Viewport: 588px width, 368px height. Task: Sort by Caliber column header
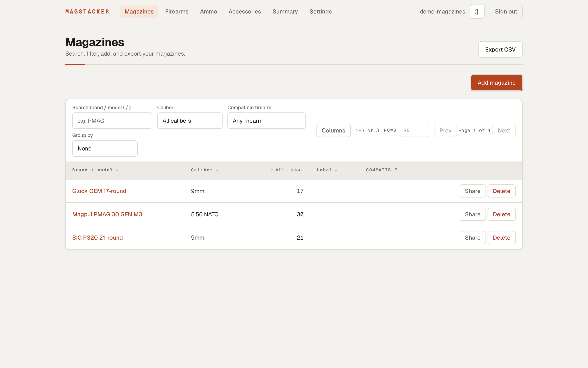click(205, 170)
